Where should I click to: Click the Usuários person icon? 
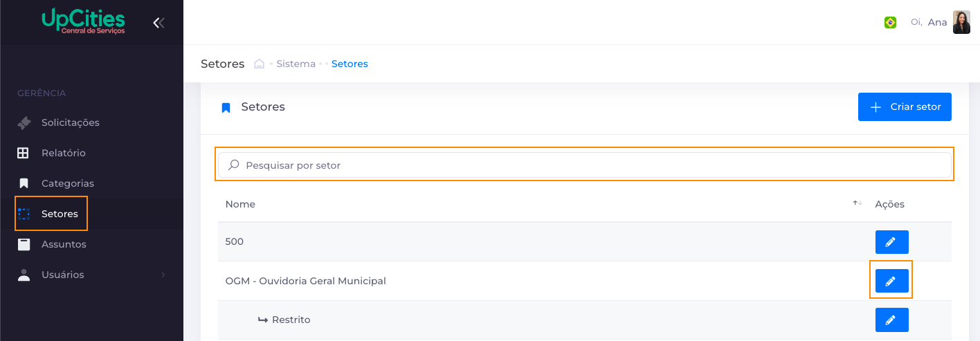24,275
